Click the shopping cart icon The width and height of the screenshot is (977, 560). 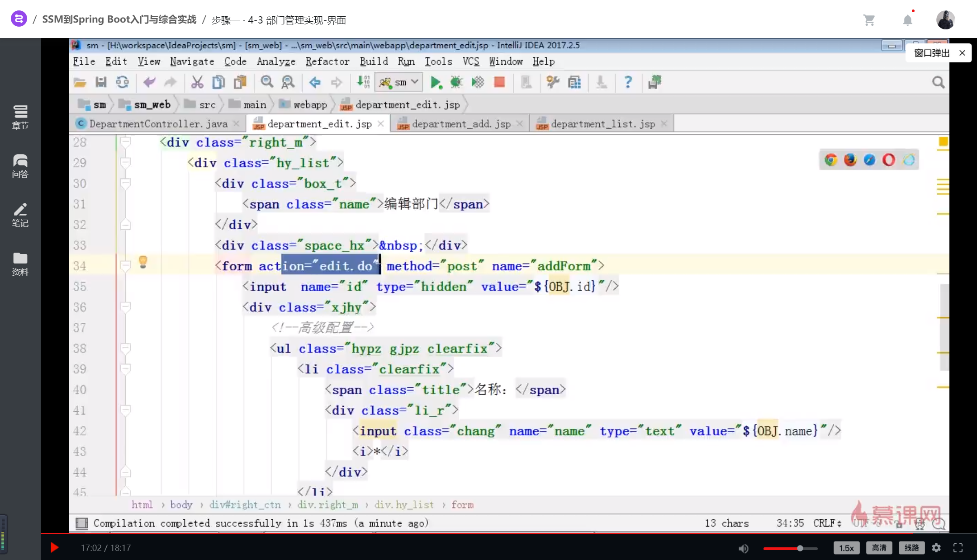coord(869,20)
